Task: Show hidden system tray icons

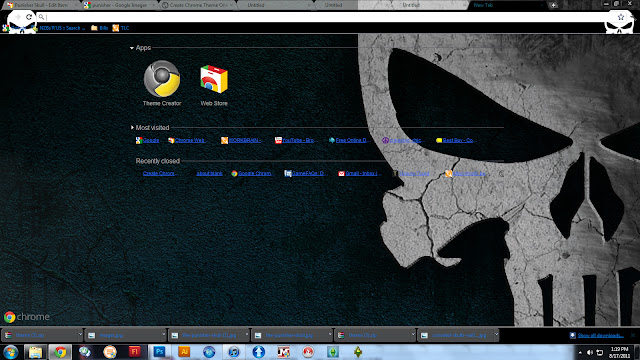Action: tap(580, 352)
